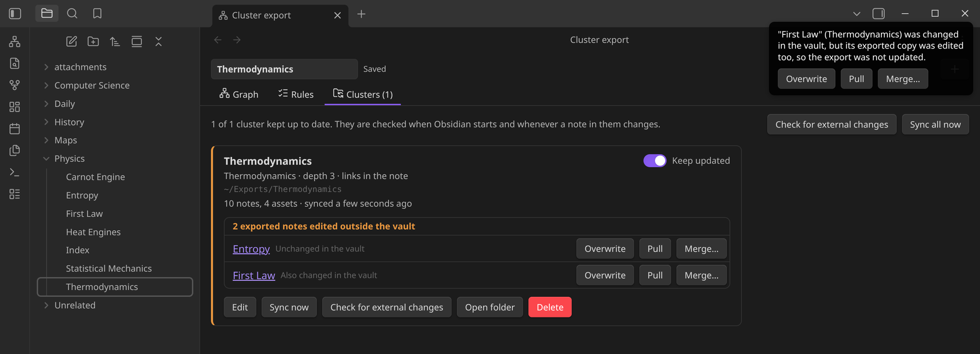The image size is (980, 354).
Task: Open templates ribbon icon
Action: click(x=15, y=150)
